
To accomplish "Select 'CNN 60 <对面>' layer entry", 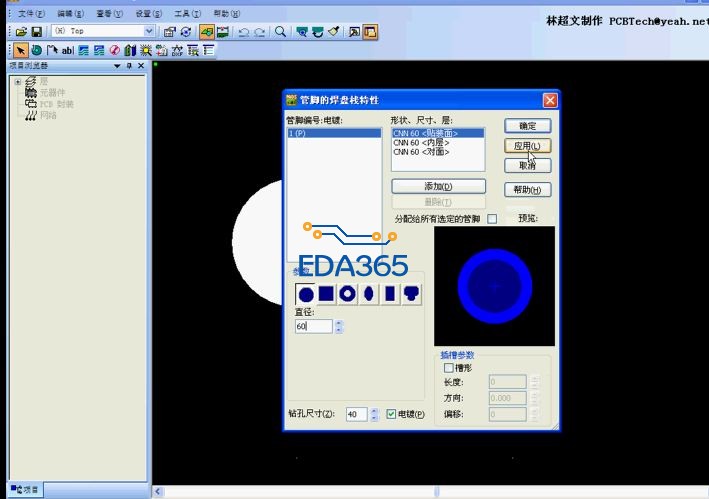I will click(438, 152).
